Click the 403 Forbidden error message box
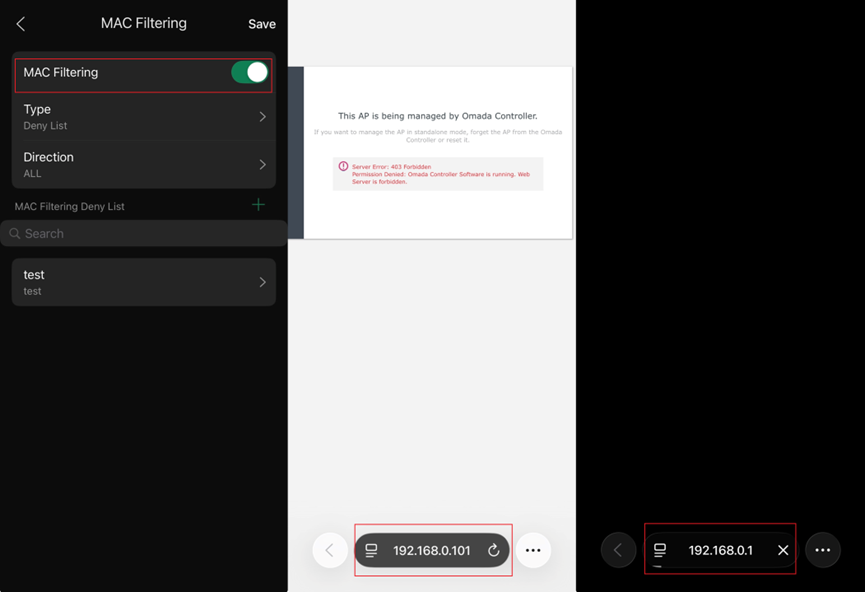 click(x=438, y=173)
